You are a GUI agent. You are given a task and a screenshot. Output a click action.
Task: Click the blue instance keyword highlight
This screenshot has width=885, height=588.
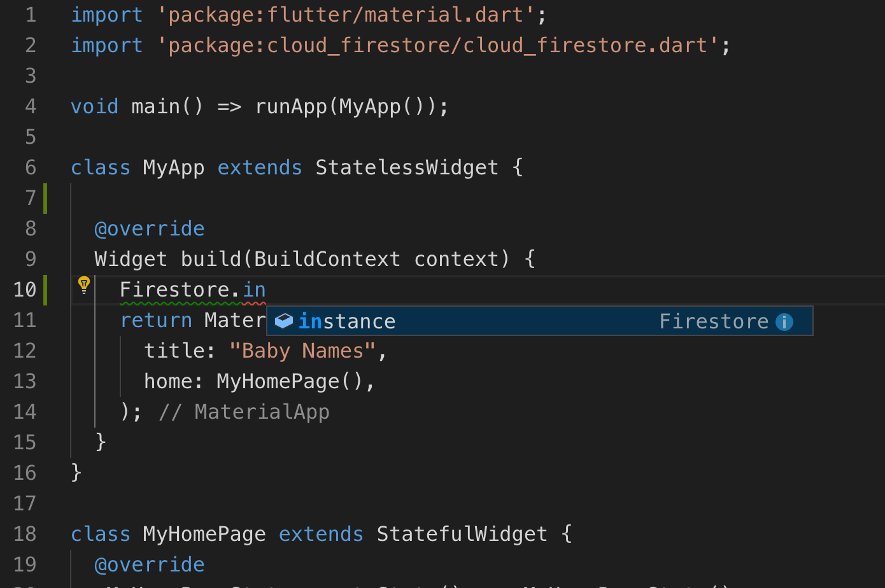(x=310, y=321)
